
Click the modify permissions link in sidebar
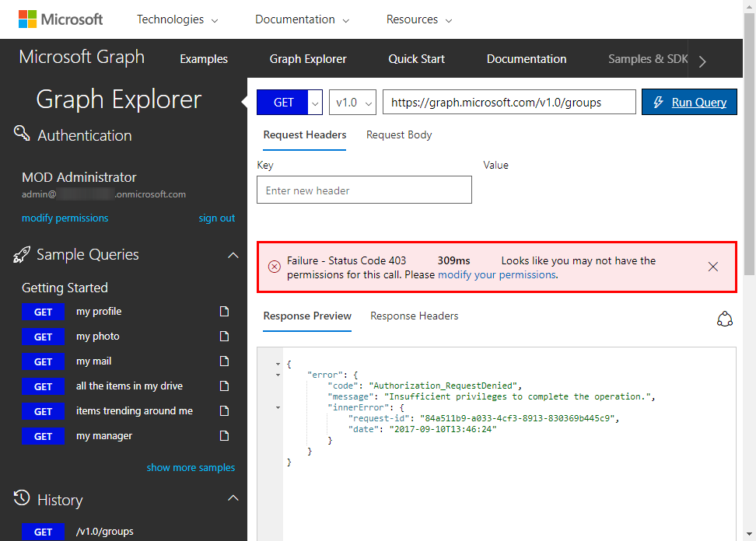coord(65,218)
